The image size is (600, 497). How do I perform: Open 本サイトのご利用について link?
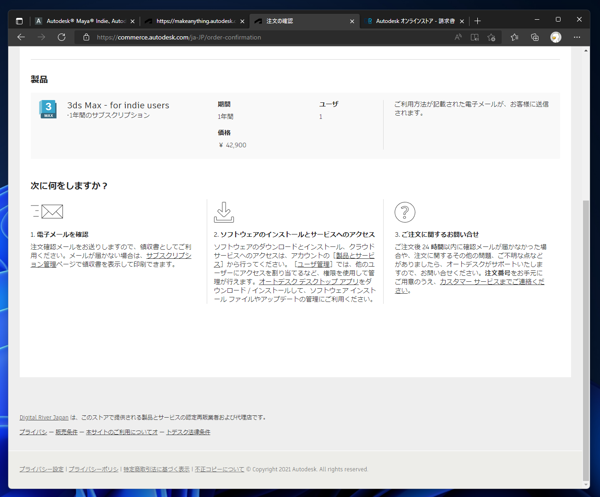coord(122,432)
